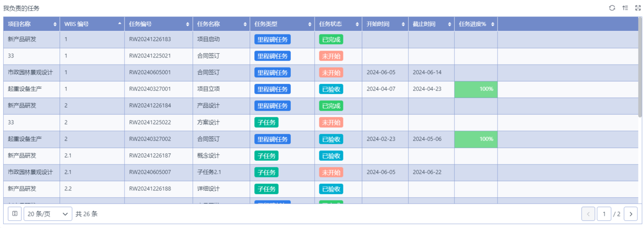Go to the next page arrow

631,214
